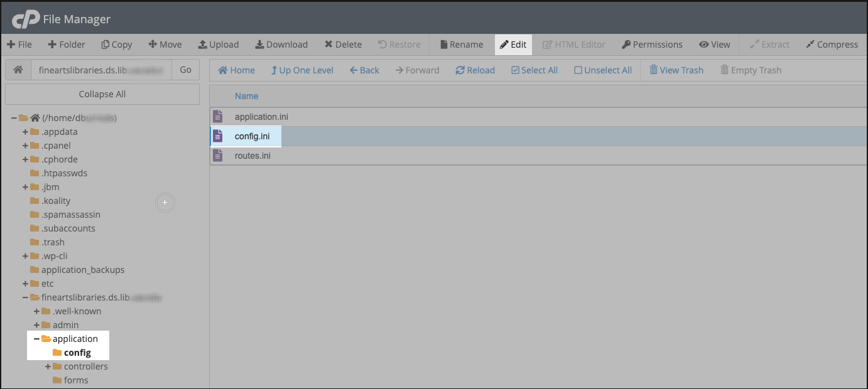Click the Back navigation link
Image resolution: width=868 pixels, height=389 pixels.
tap(364, 70)
